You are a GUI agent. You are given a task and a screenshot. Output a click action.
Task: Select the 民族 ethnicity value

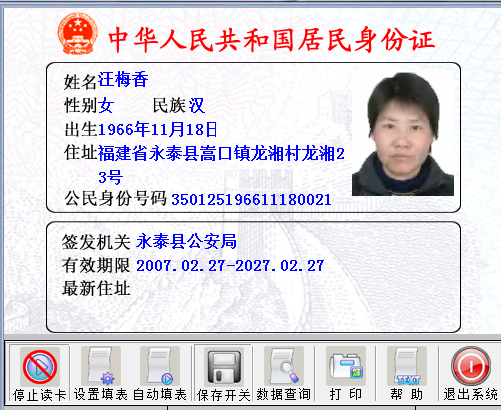click(196, 106)
